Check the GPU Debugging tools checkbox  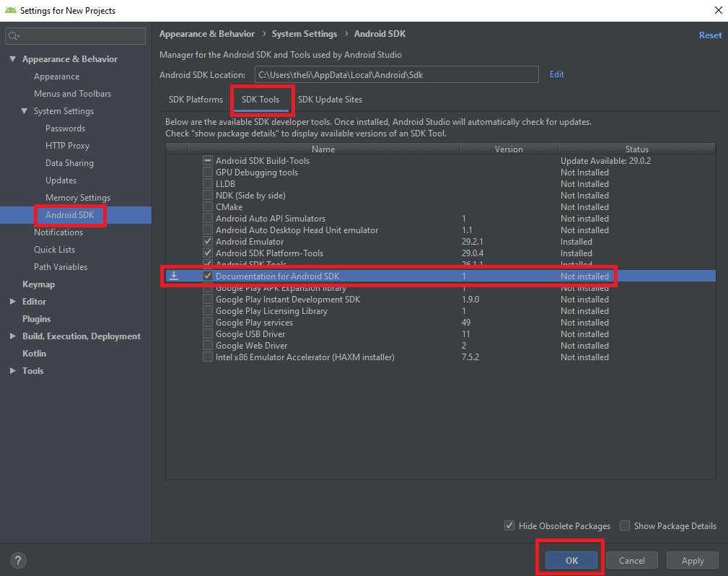point(208,173)
